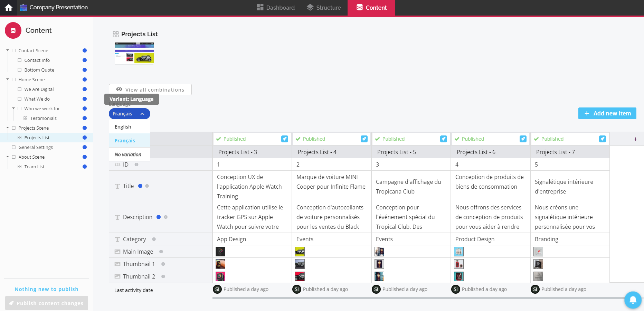
Task: Select Team List in sidebar tree
Action: [x=34, y=167]
